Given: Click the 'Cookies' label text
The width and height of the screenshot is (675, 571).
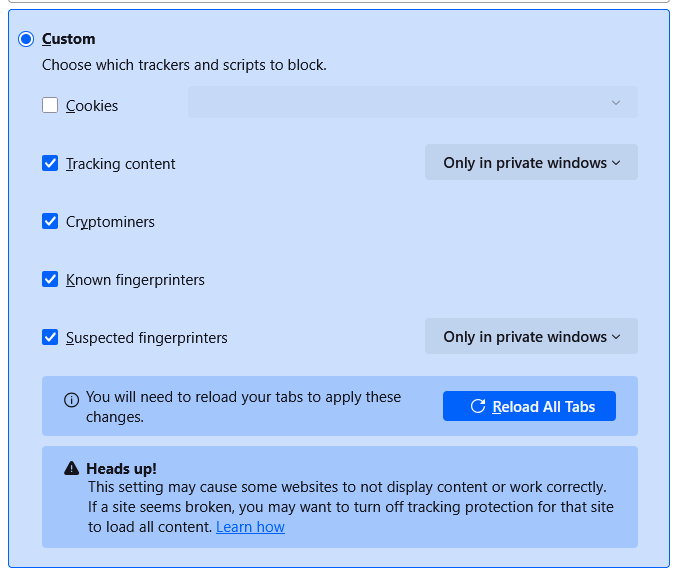Looking at the screenshot, I should [92, 106].
